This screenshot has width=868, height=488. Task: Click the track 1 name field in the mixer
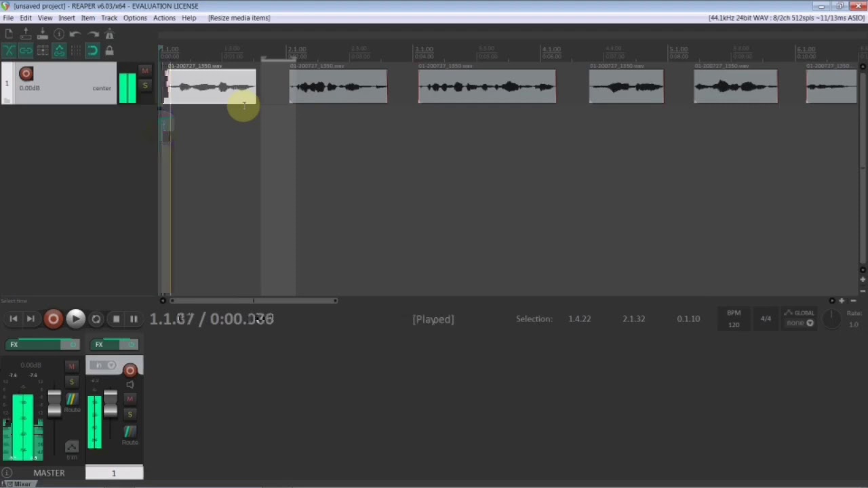pyautogui.click(x=114, y=473)
